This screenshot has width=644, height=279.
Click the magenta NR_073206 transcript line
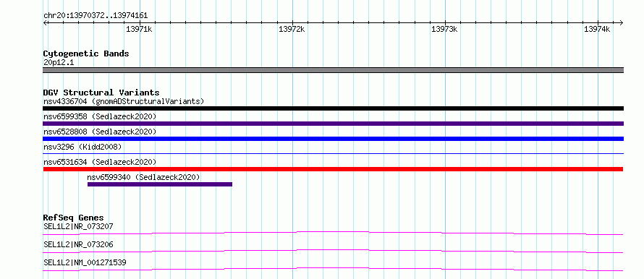tap(333, 251)
